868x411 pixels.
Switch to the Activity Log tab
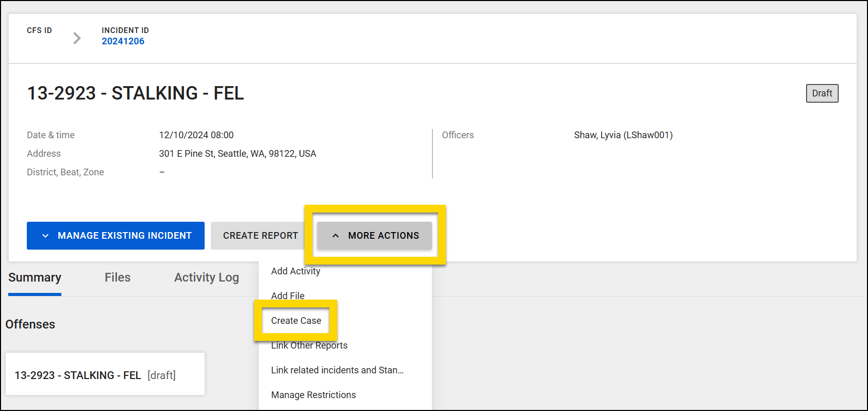[x=207, y=277]
